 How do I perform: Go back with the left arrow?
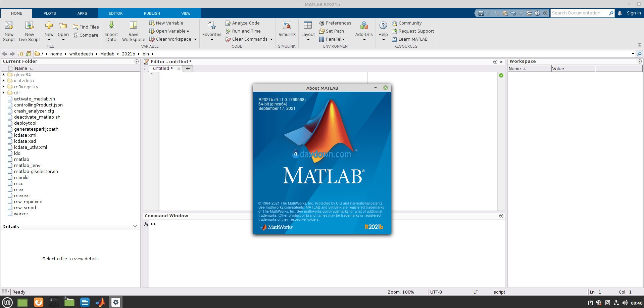(4, 54)
